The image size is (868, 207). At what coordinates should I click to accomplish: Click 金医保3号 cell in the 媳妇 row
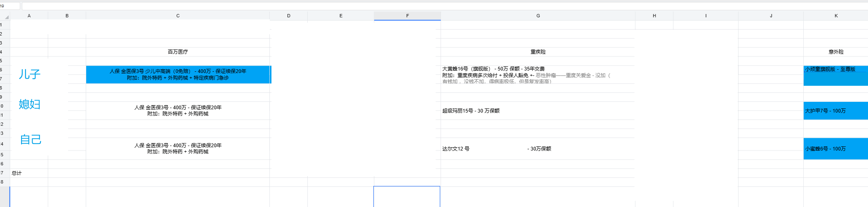(x=178, y=111)
